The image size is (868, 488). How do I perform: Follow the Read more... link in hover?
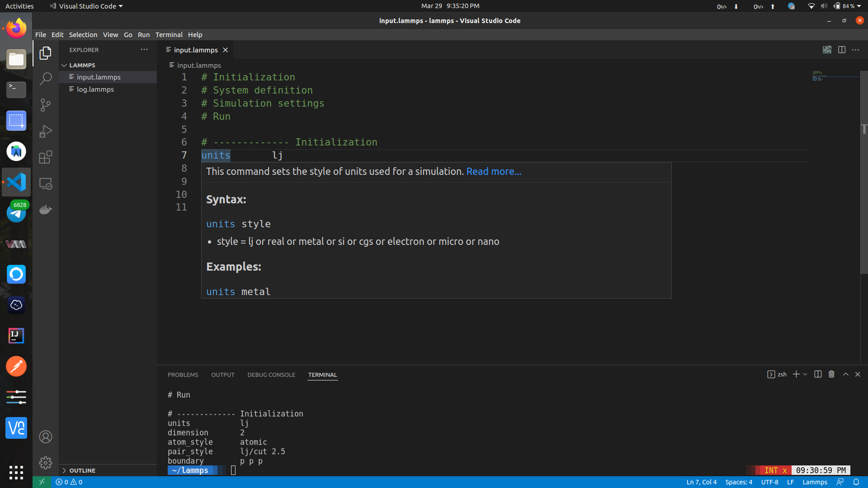pyautogui.click(x=494, y=171)
